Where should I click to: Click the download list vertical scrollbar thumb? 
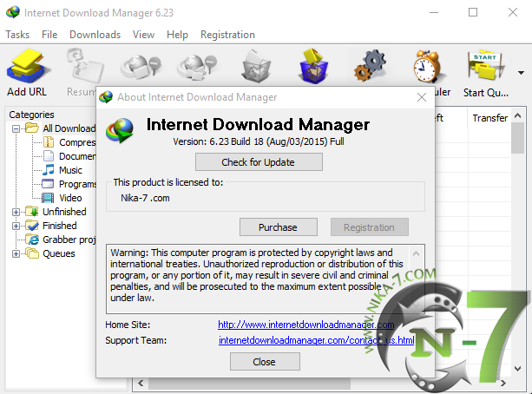(517, 138)
